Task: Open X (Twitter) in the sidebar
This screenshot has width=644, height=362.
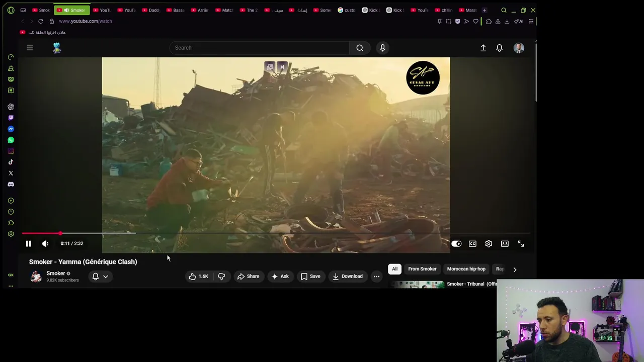Action: coord(11,173)
